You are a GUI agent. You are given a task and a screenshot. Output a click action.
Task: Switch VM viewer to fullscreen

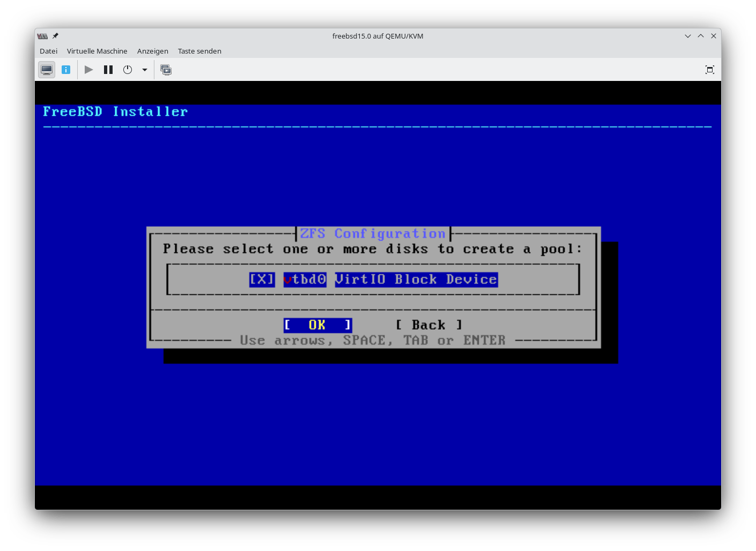coord(709,70)
